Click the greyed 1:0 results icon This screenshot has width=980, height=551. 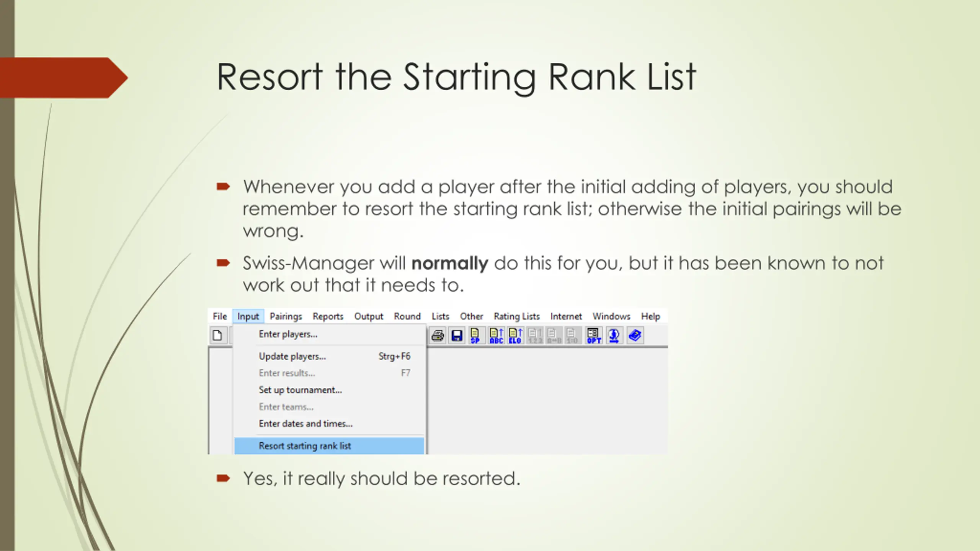(572, 336)
